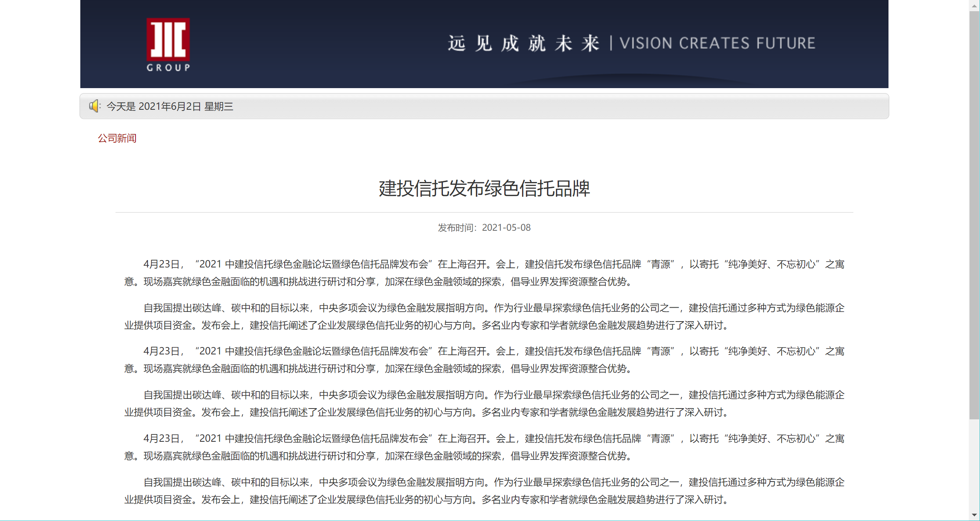This screenshot has width=980, height=521.
Task: Click the last paragraph starting 自我国提出碳达峰
Action: [x=484, y=491]
